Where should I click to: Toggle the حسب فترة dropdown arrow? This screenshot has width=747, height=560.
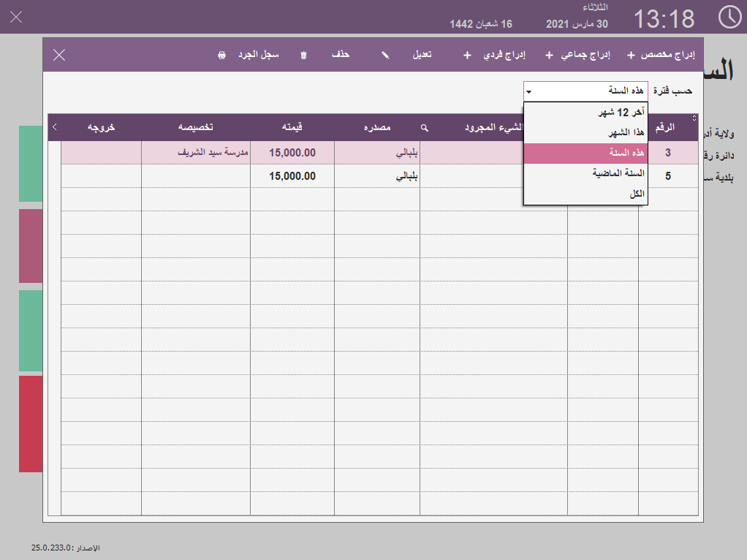click(x=529, y=91)
